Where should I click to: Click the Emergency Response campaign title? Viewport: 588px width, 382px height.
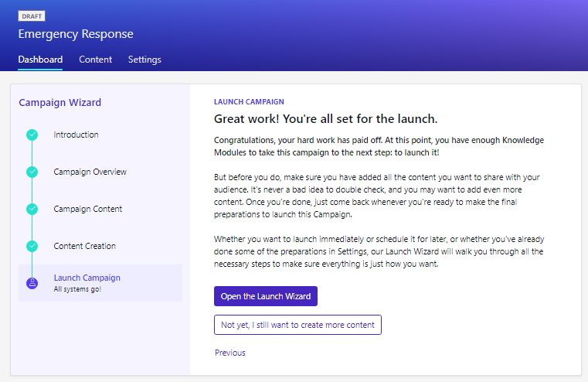(x=76, y=34)
